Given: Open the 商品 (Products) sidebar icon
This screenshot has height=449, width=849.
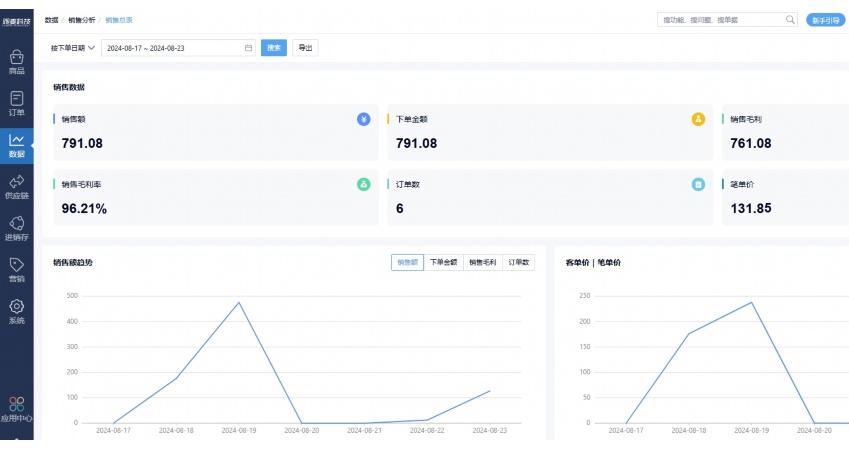Looking at the screenshot, I should coord(16,59).
